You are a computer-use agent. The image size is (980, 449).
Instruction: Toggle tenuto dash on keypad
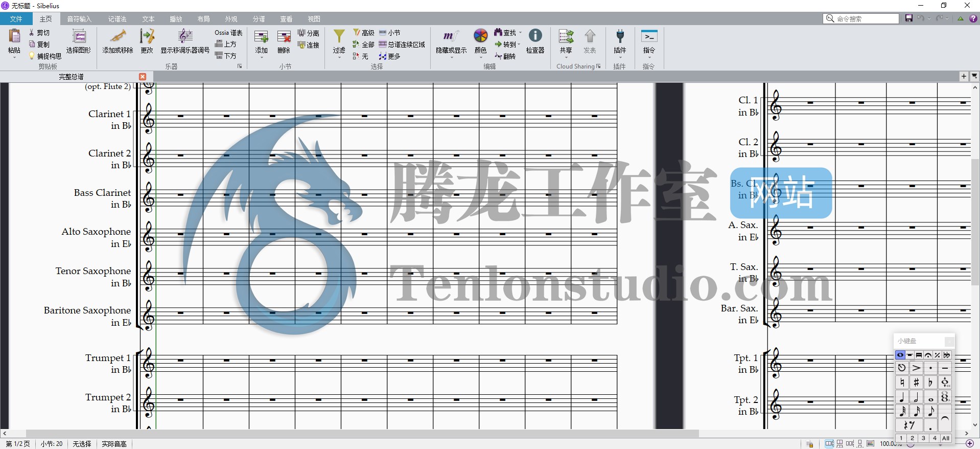coord(945,368)
